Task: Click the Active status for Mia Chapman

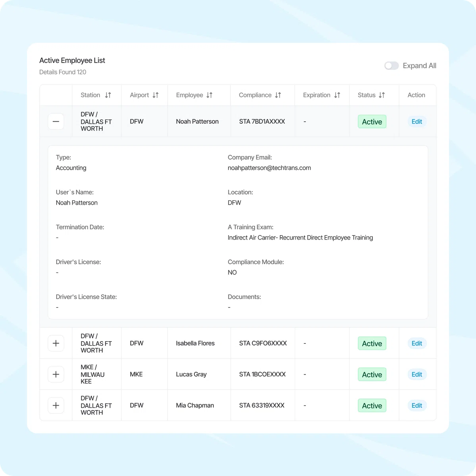Action: (372, 405)
